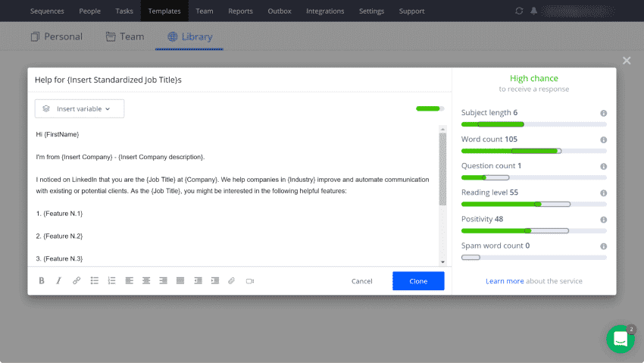Switch to the Personal templates tab
The height and width of the screenshot is (363, 644).
pos(56,36)
